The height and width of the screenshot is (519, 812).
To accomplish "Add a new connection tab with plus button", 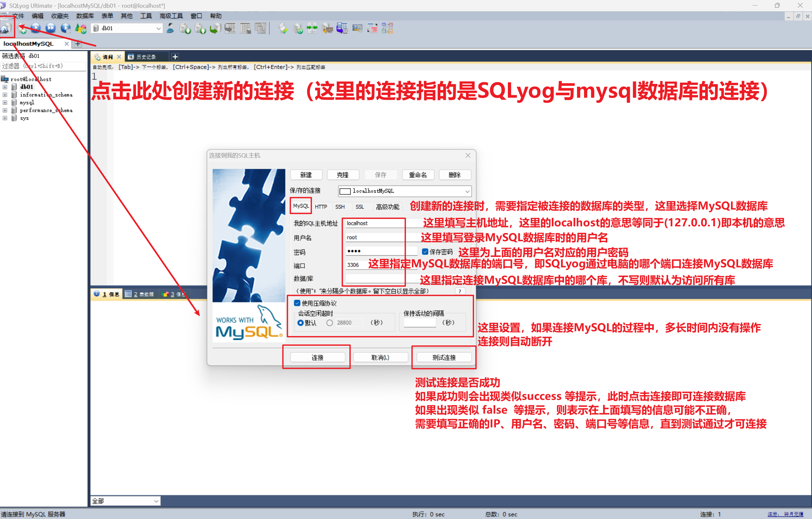I will click(x=78, y=44).
